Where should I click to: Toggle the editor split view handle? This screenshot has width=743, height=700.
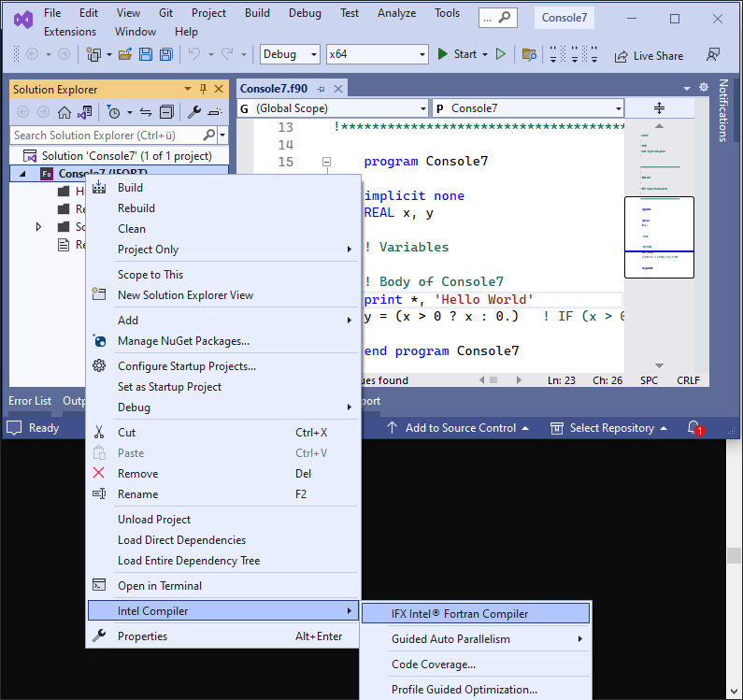(x=659, y=108)
